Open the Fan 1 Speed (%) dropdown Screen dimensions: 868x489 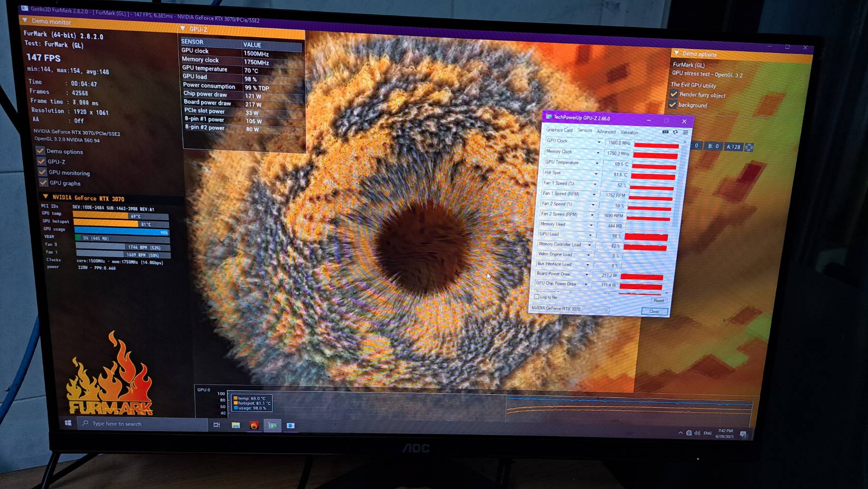pyautogui.click(x=595, y=184)
